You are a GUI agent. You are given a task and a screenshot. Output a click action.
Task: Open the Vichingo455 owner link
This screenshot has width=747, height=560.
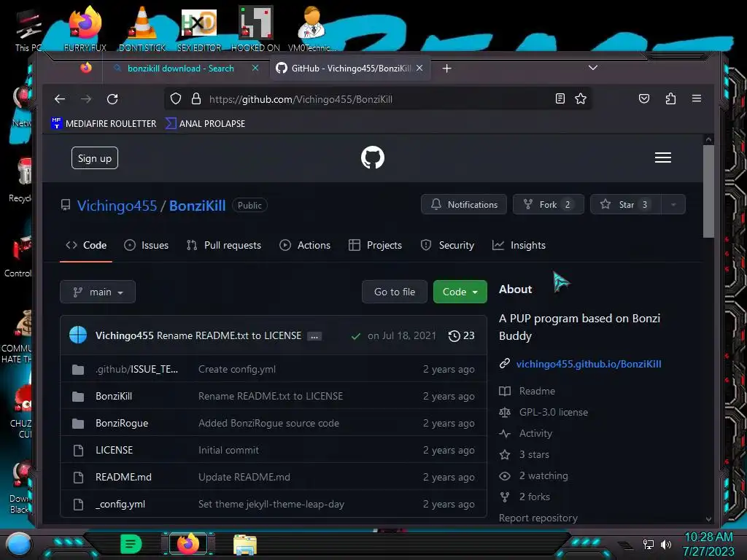coord(117,206)
